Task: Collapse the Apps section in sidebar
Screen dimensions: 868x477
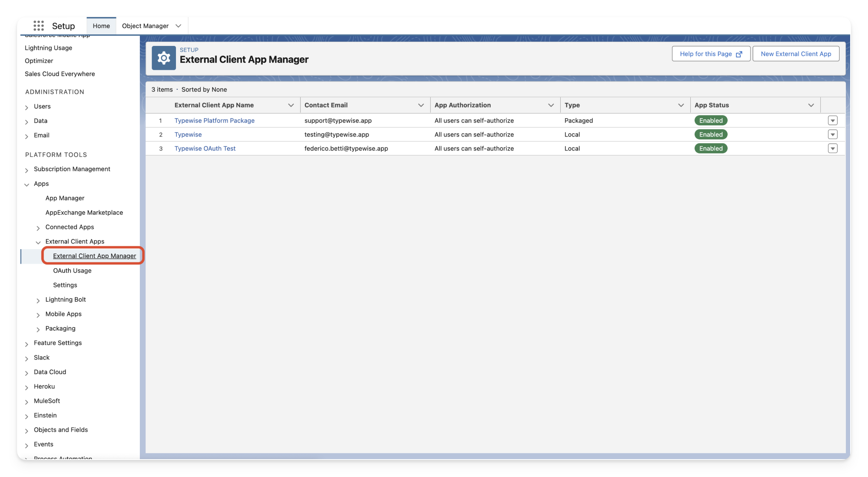Action: 27,185
